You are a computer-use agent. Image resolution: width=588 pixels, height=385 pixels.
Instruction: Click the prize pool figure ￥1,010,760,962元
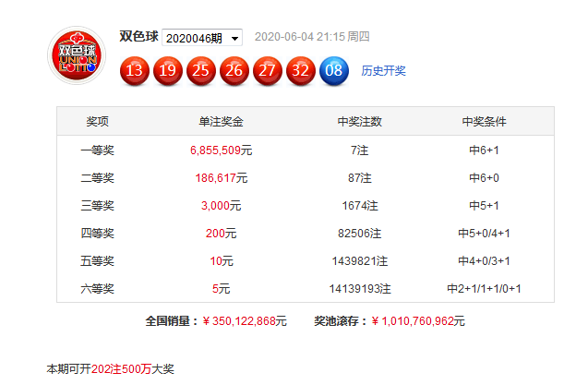click(x=418, y=321)
